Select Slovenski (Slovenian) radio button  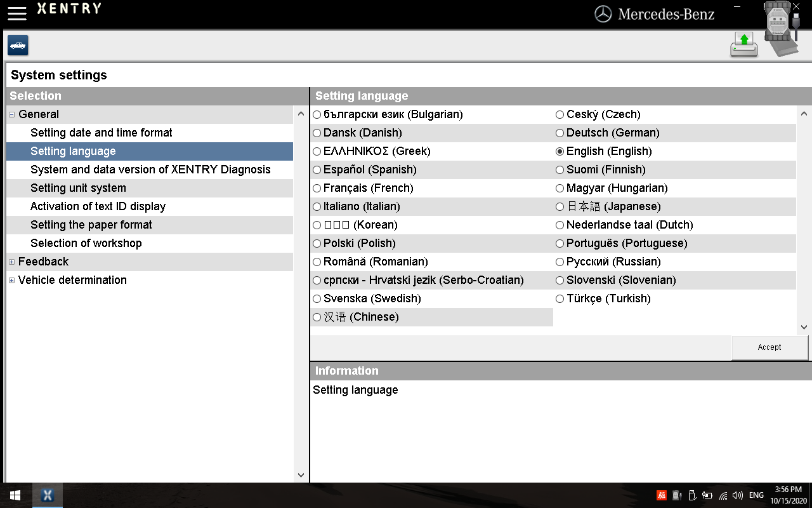[560, 281]
